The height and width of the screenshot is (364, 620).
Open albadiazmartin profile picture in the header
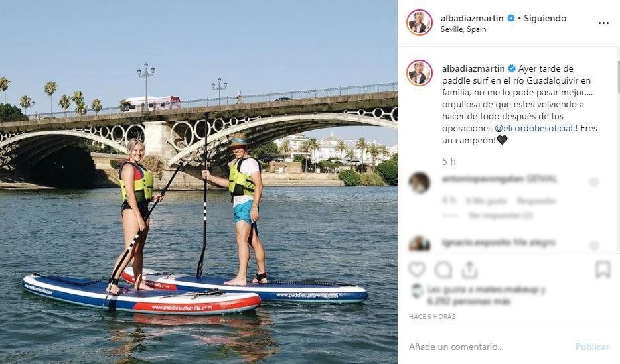tap(420, 23)
